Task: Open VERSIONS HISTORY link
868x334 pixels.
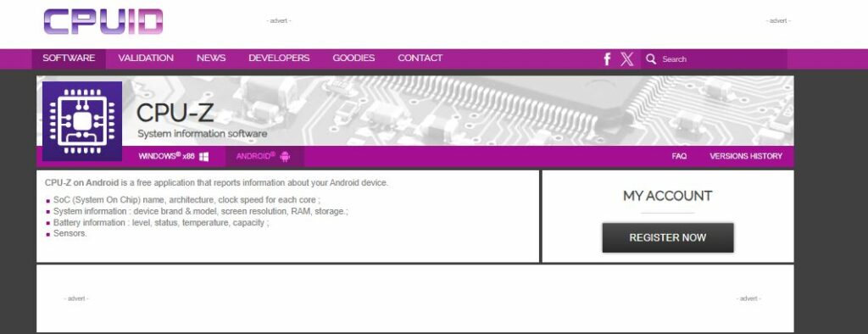Action: pos(746,156)
